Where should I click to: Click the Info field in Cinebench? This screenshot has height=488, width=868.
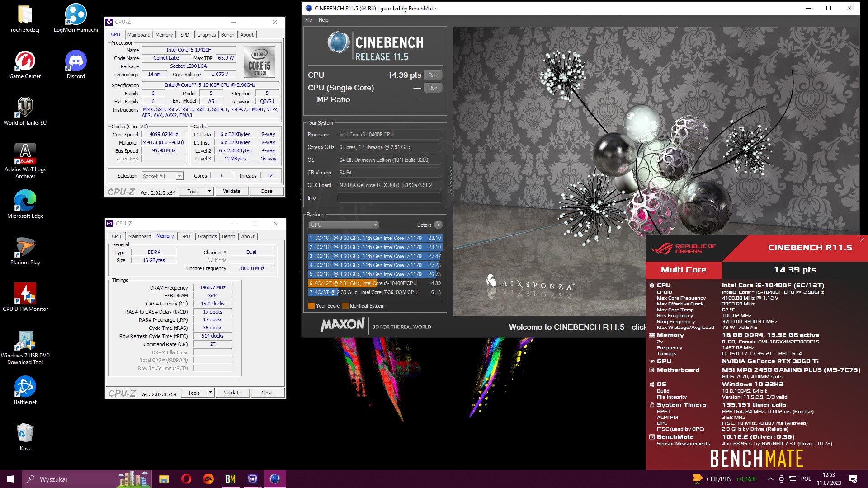pos(390,198)
